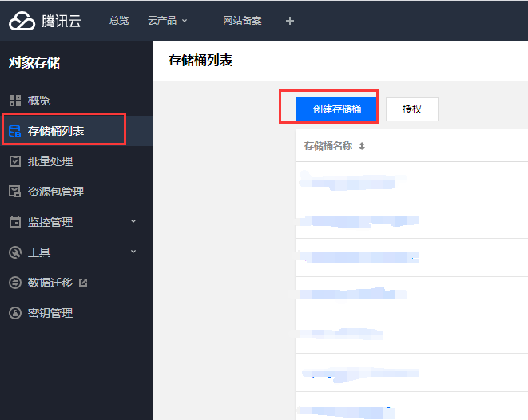Click the plus icon in top navigation
The width and height of the screenshot is (528, 420).
click(x=290, y=21)
